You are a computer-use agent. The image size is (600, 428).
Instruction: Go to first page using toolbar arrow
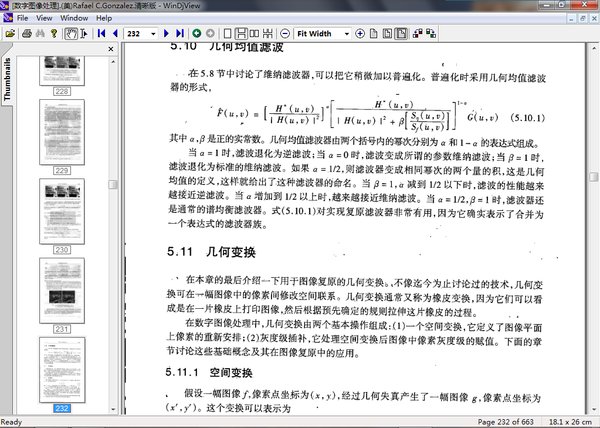point(101,34)
